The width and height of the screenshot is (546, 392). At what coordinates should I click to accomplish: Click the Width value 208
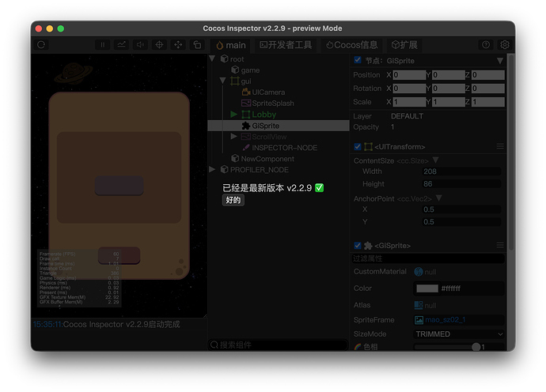461,171
